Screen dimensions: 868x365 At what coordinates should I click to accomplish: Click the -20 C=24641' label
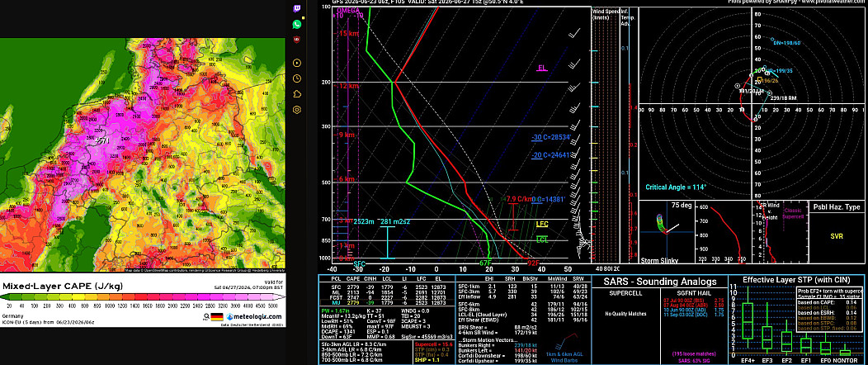pyautogui.click(x=551, y=155)
